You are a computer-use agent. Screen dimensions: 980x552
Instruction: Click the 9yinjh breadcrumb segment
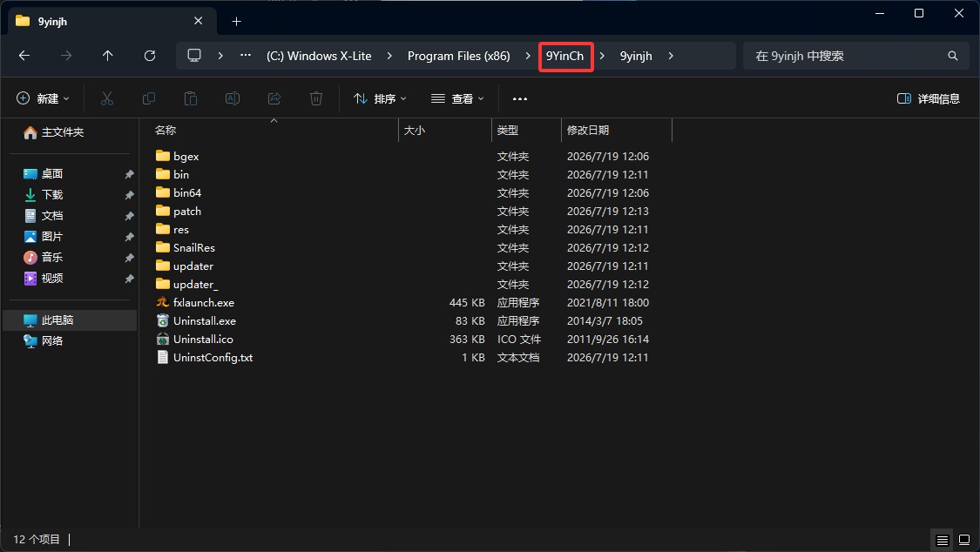[x=636, y=56]
